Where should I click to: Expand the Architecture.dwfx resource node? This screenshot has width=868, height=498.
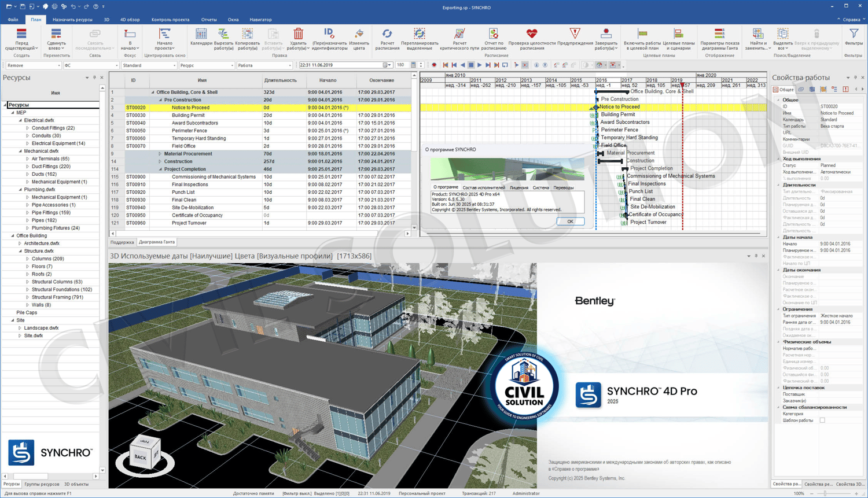click(20, 244)
